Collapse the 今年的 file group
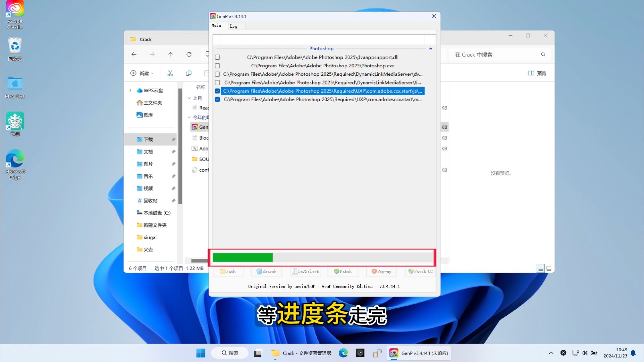The height and width of the screenshot is (362, 644). 189,117
